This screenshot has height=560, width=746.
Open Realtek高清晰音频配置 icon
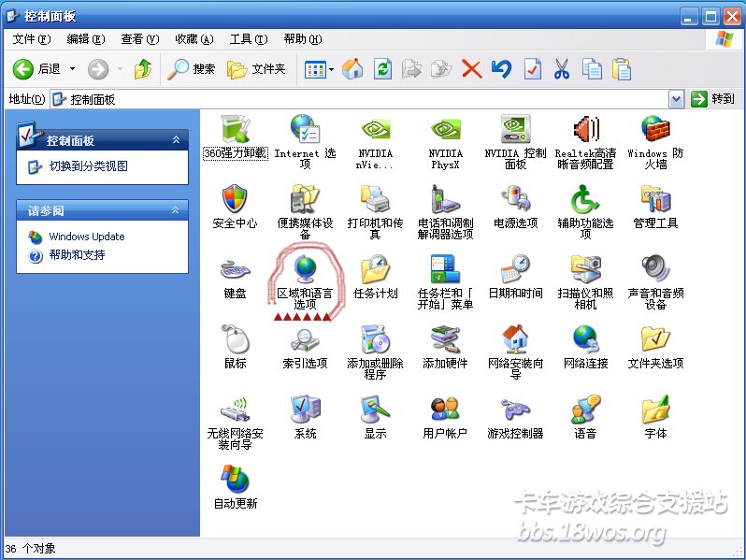click(585, 129)
